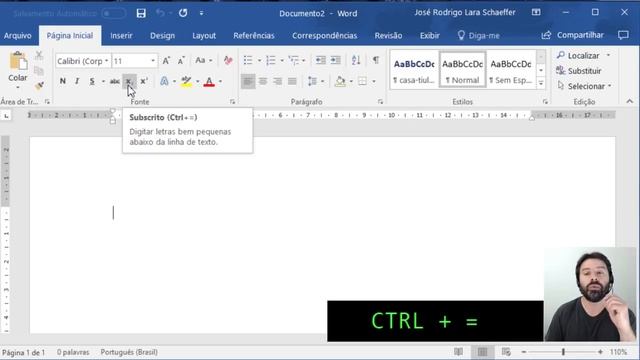Click the Text Effects glowing A icon
Viewport: 640px width, 360px height.
point(164,81)
